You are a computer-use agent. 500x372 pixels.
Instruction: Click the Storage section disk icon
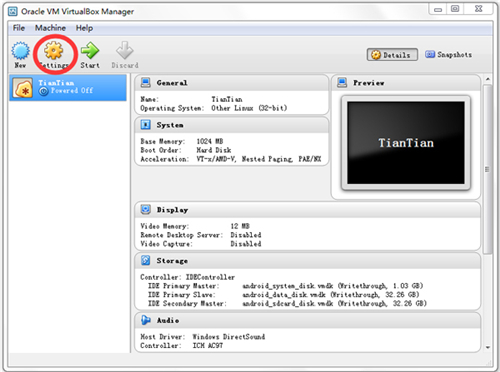pyautogui.click(x=146, y=260)
